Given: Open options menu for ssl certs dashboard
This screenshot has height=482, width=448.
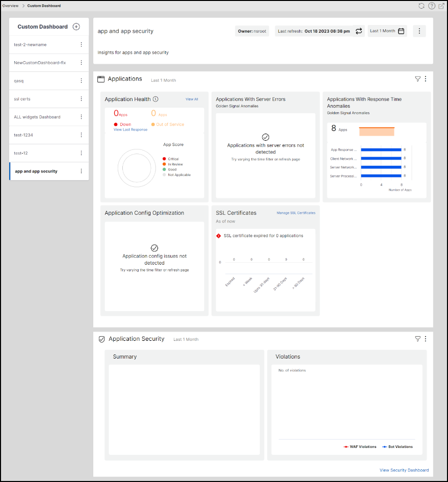Looking at the screenshot, I should [81, 98].
